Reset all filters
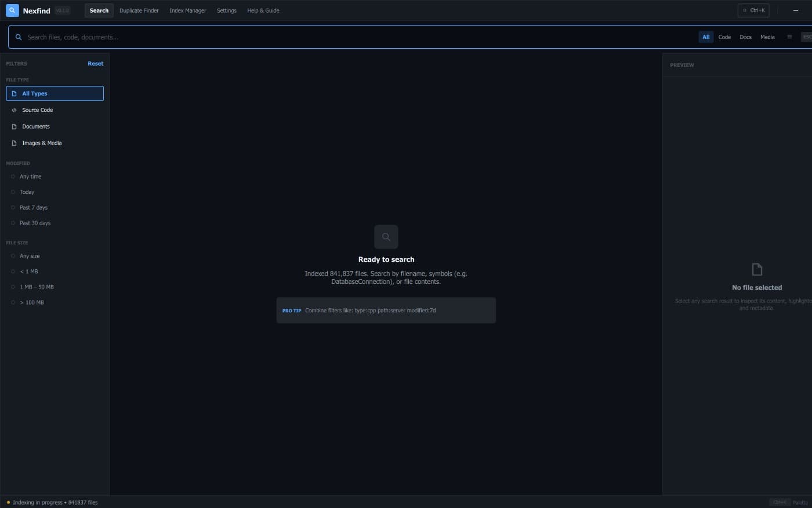Screen dimensions: 812x508 pos(96,64)
